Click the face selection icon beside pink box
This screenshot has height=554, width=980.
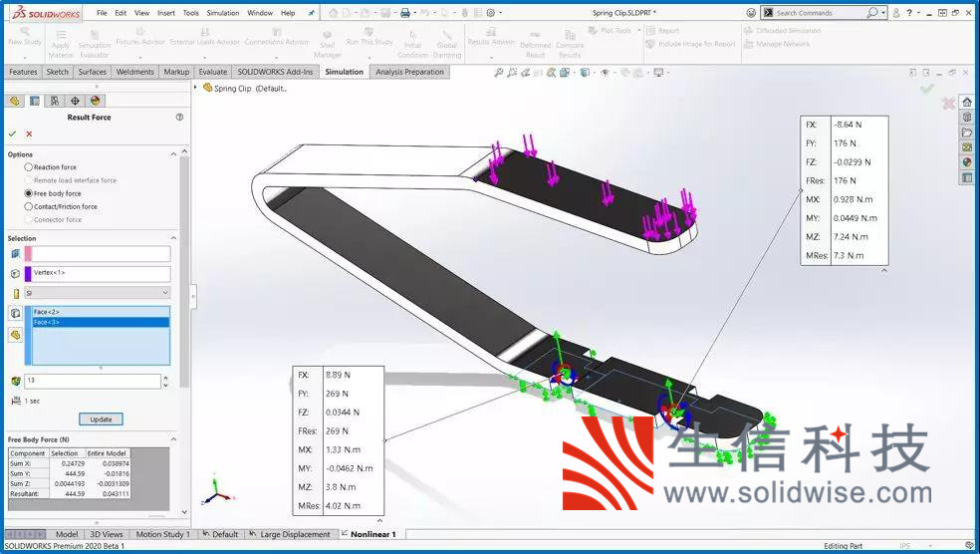(16, 253)
